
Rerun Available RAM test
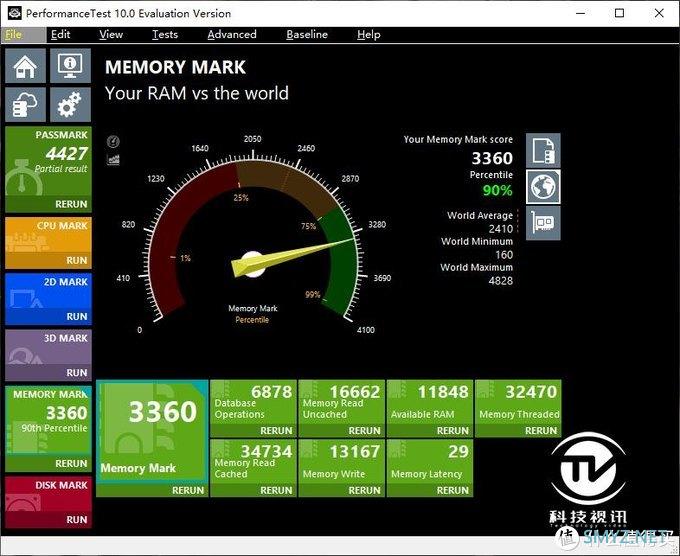[x=453, y=431]
